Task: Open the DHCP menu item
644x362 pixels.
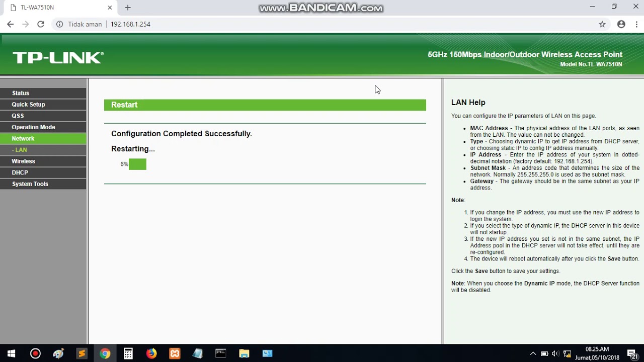Action: 43,172
